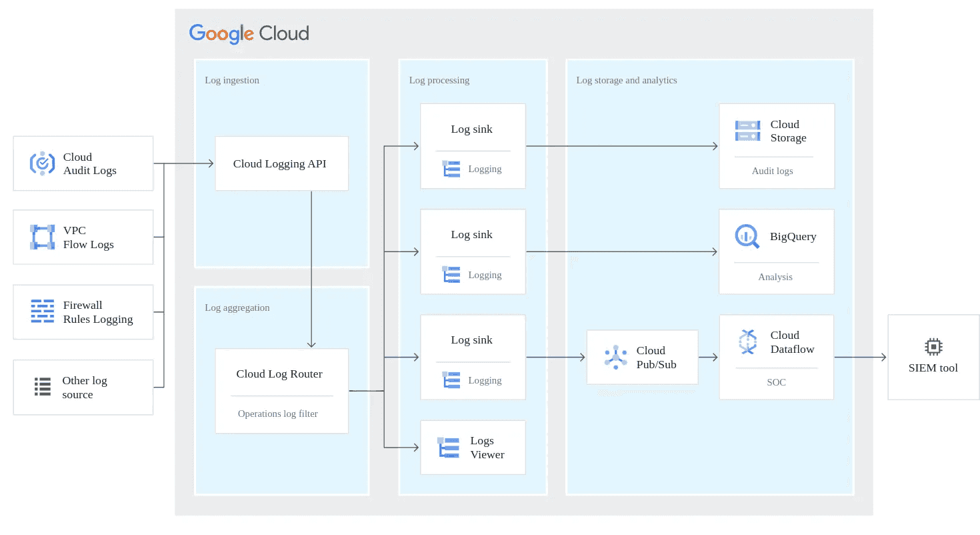Screen dimensions: 980x535
Task: Click the BigQuery magnifier icon
Action: 747,236
